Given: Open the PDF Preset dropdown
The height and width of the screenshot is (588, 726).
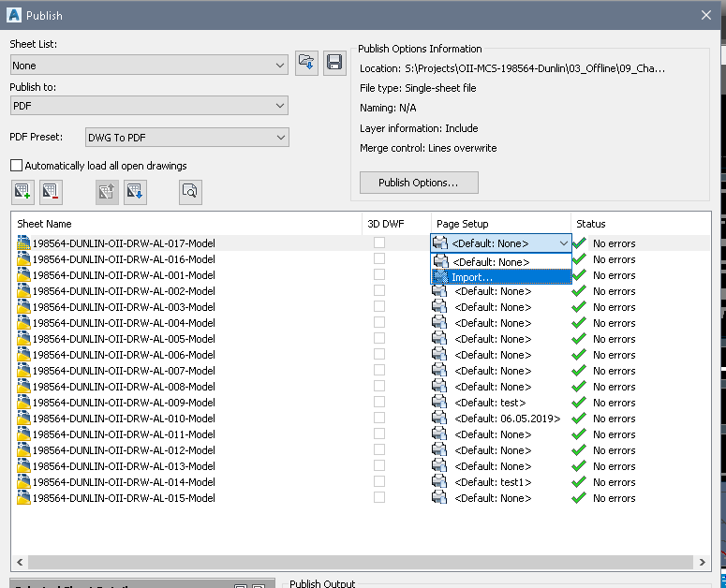Looking at the screenshot, I should click(x=186, y=138).
